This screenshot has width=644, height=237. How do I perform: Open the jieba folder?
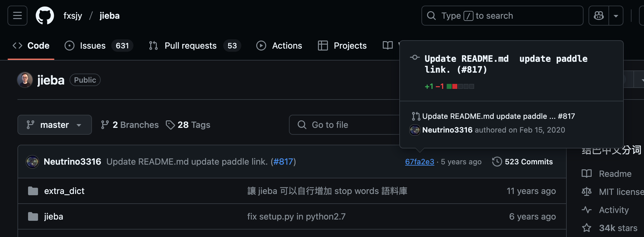click(x=54, y=216)
